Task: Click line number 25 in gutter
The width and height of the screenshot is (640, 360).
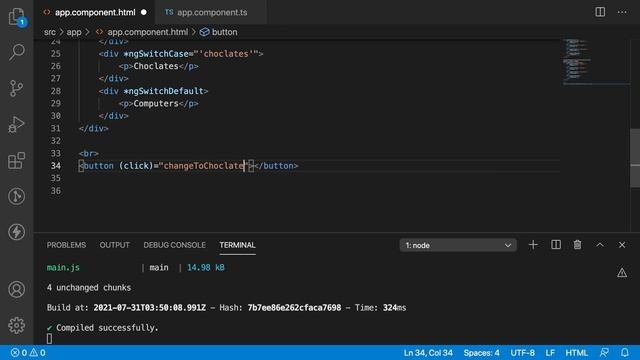Action: (x=56, y=54)
